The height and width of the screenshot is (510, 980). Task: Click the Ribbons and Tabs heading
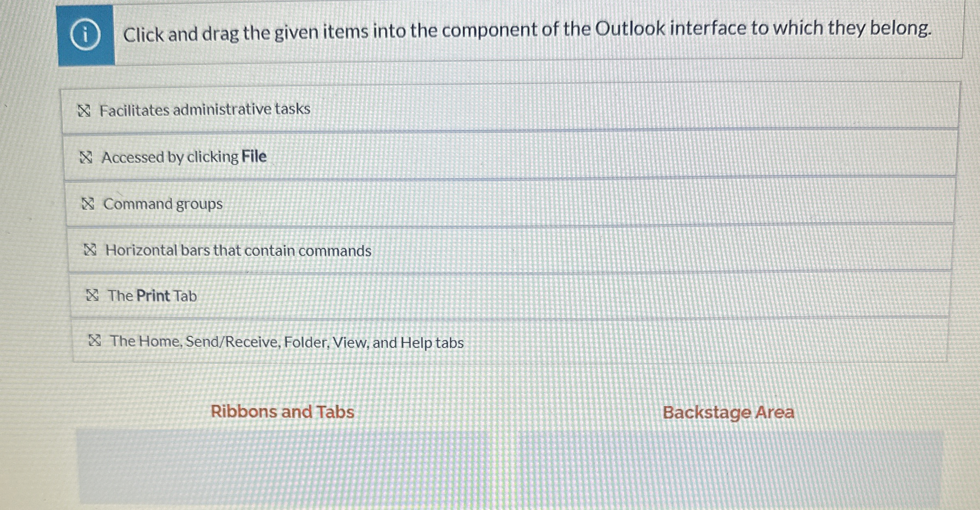coord(283,412)
